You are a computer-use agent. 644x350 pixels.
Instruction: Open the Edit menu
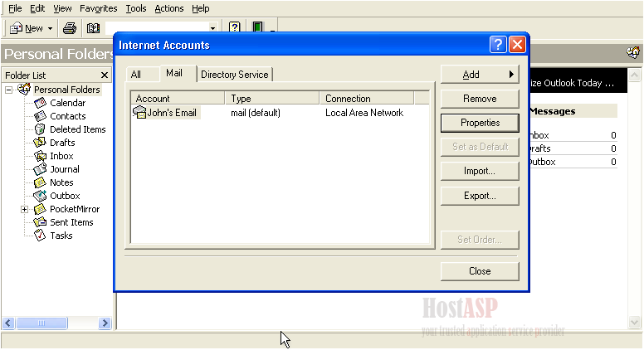37,8
